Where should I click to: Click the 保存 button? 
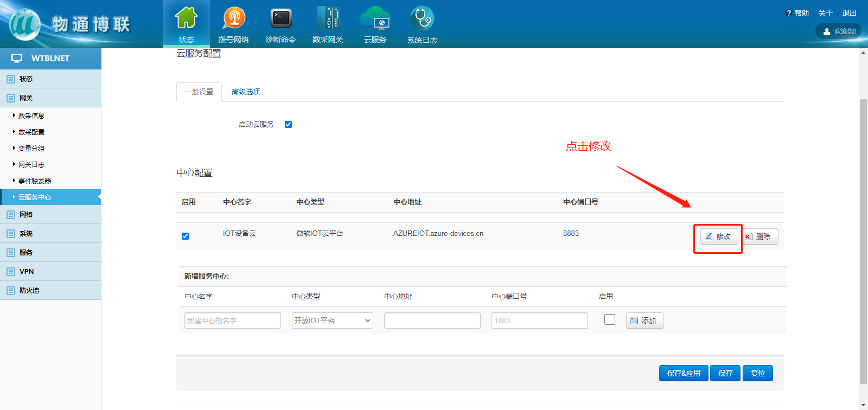[x=725, y=373]
